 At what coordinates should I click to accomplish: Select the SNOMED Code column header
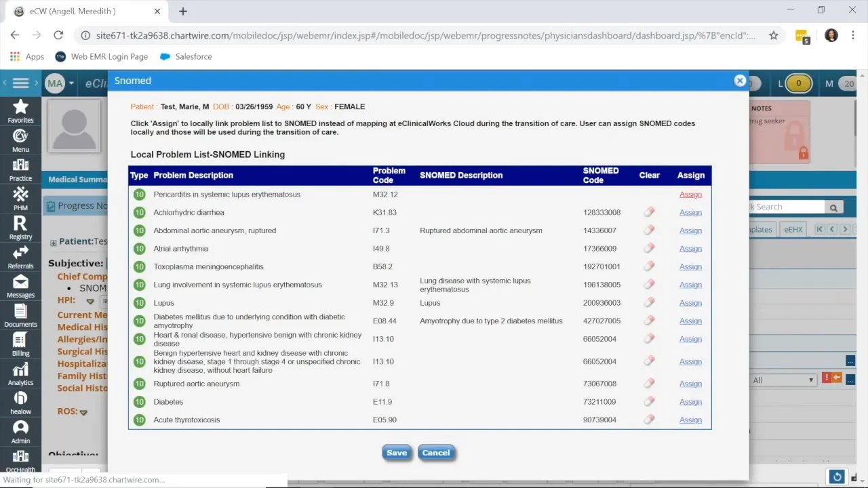tap(601, 176)
